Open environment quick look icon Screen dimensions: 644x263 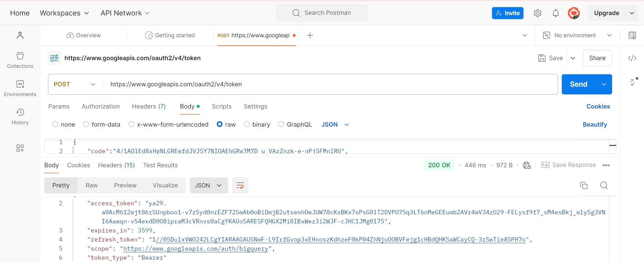(632, 35)
